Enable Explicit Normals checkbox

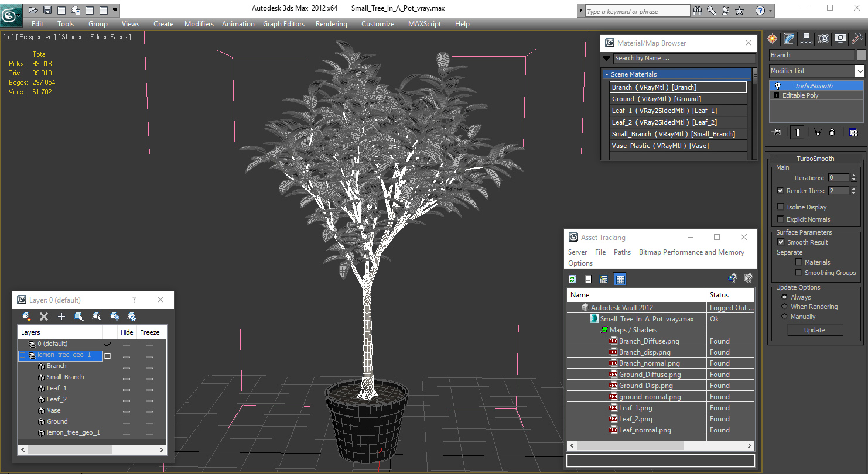(780, 219)
